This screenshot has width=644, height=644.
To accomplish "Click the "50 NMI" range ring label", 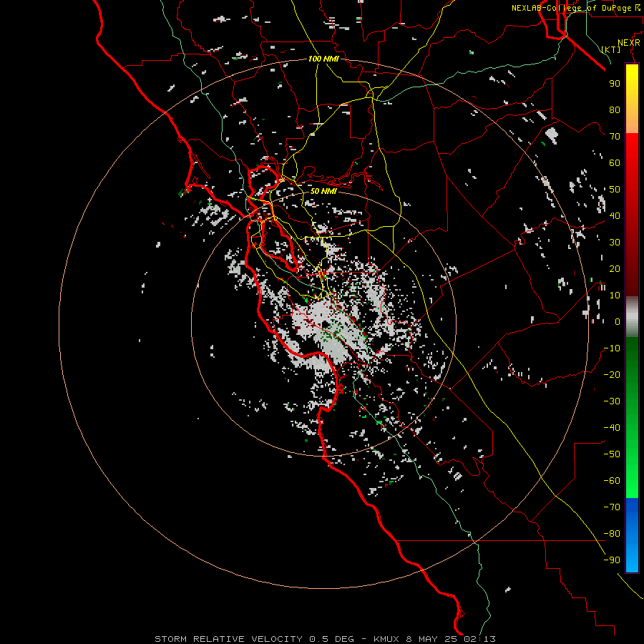I will (323, 191).
